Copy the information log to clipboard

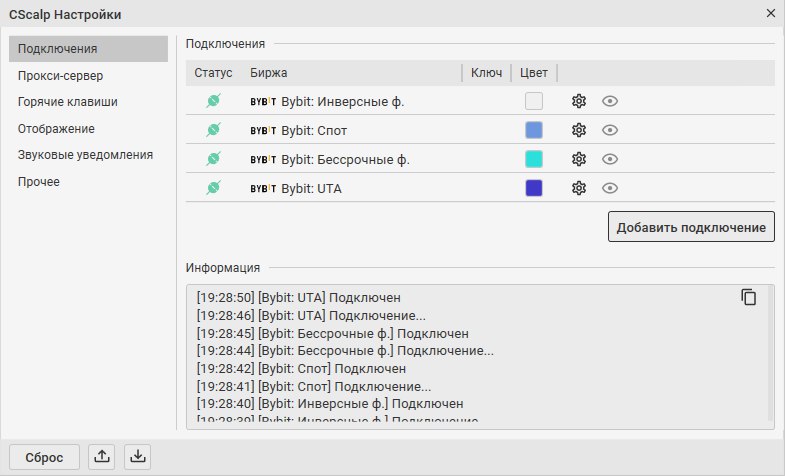click(x=748, y=297)
